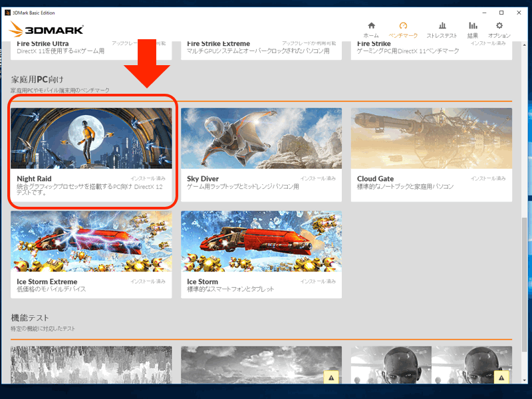Open the Sky Diver benchmark thumbnail
Viewport: 532px width, 399px height.
tap(261, 138)
